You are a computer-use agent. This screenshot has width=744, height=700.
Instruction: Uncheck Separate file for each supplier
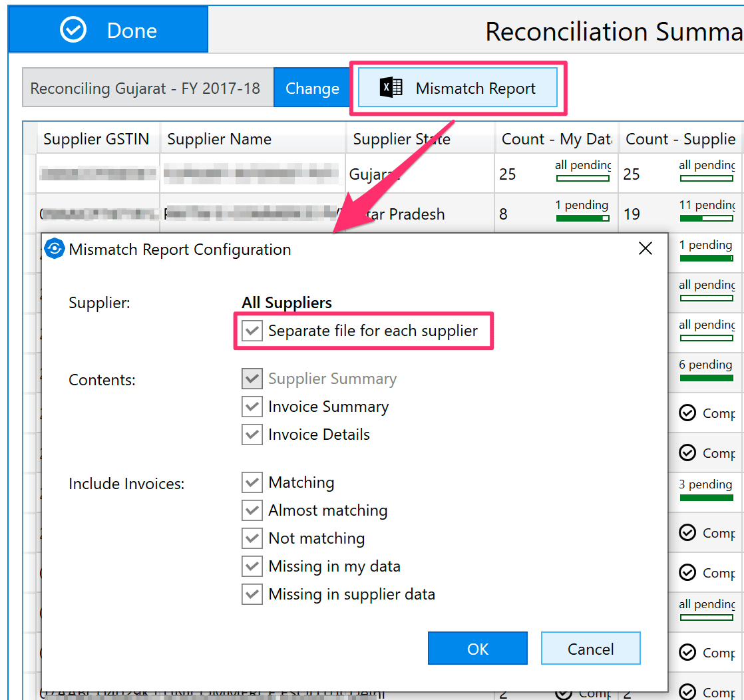(252, 331)
